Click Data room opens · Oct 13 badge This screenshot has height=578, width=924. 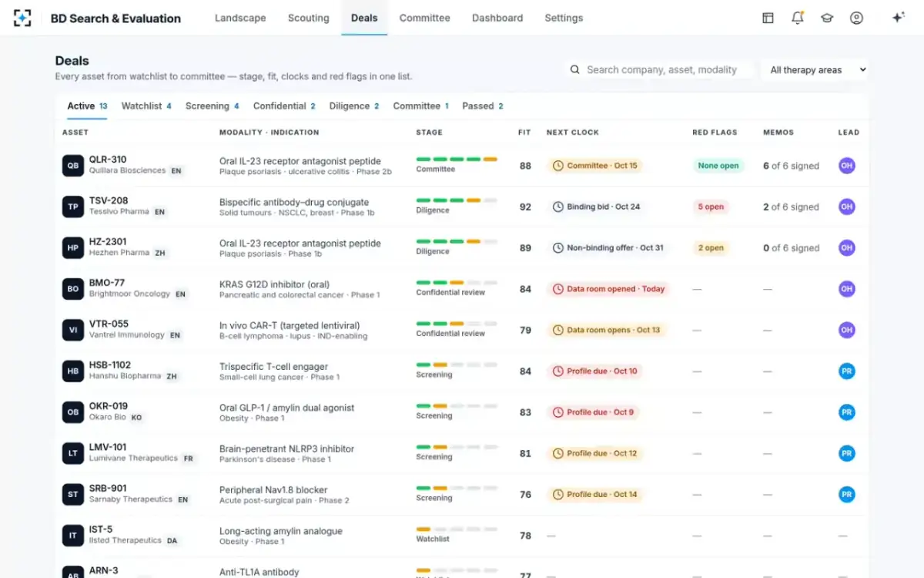(x=606, y=330)
